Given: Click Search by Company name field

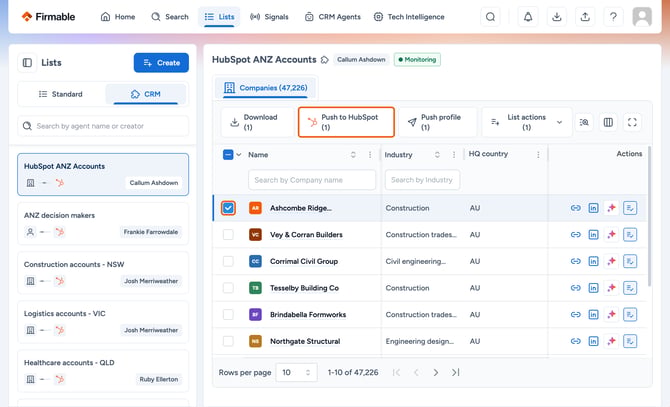Looking at the screenshot, I should (312, 180).
